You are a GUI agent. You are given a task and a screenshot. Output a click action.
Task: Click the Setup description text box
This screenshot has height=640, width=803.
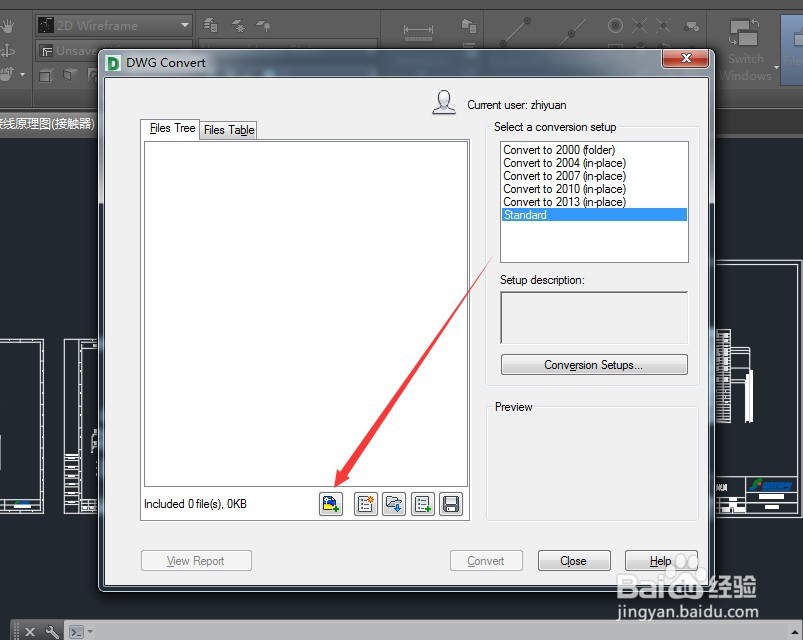594,318
